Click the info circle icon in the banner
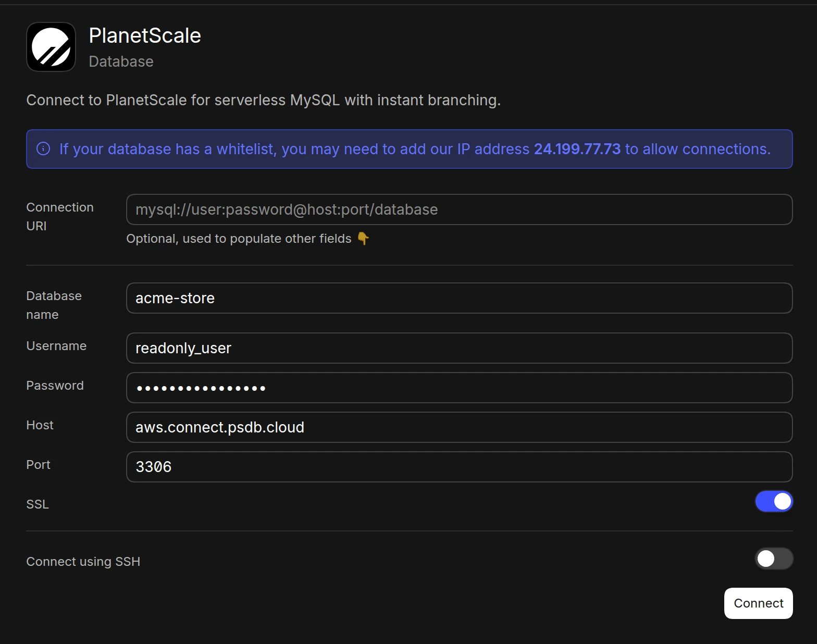Viewport: 817px width, 644px height. coord(43,149)
